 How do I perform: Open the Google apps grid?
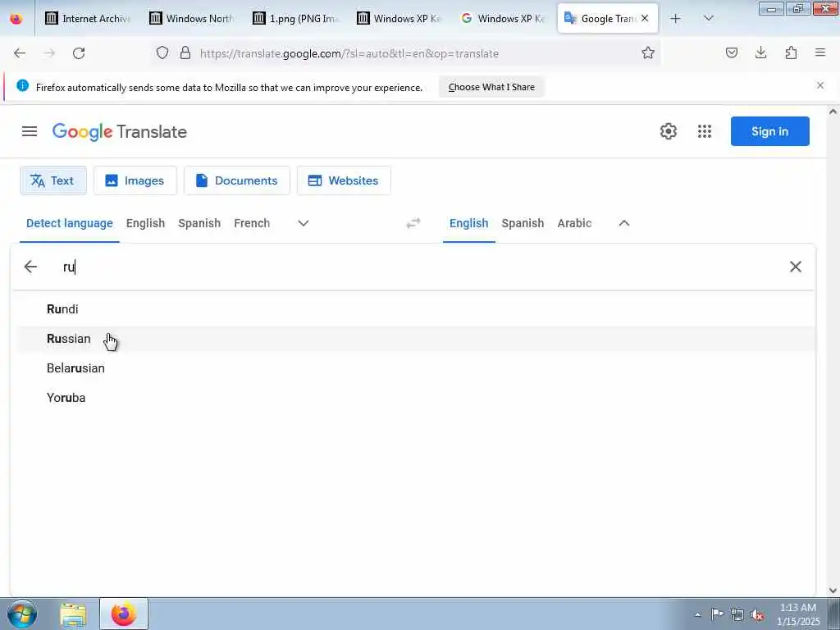(x=705, y=131)
